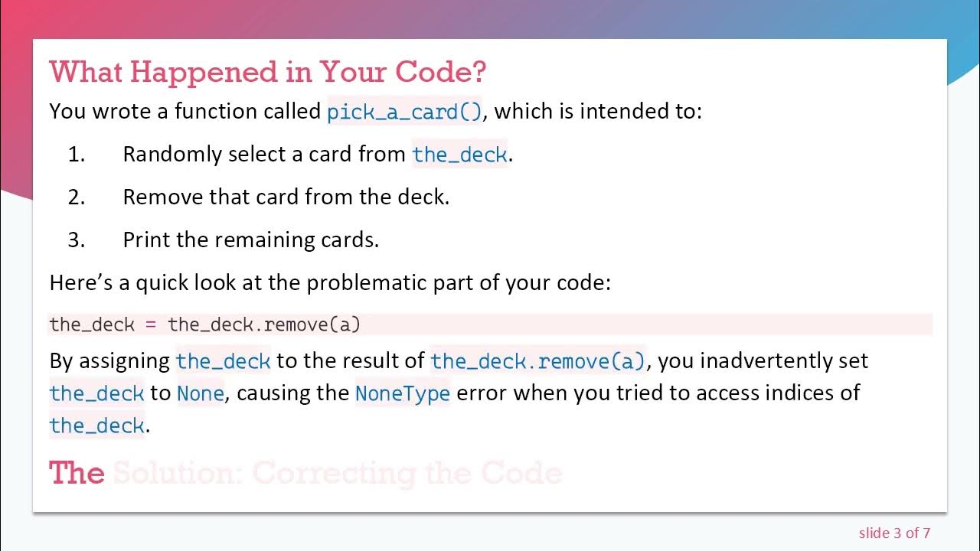
Task: Click the inline the_deck.remove(a) code
Action: (538, 361)
